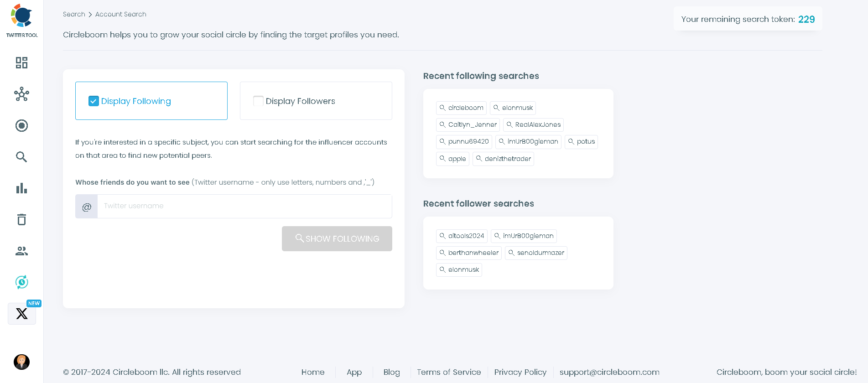868x383 pixels.
Task: Enable the Display Following checkbox
Action: pyautogui.click(x=94, y=101)
